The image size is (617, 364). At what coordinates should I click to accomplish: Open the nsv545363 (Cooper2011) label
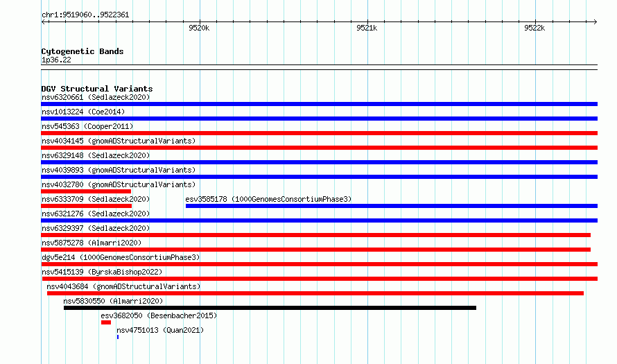(87, 126)
